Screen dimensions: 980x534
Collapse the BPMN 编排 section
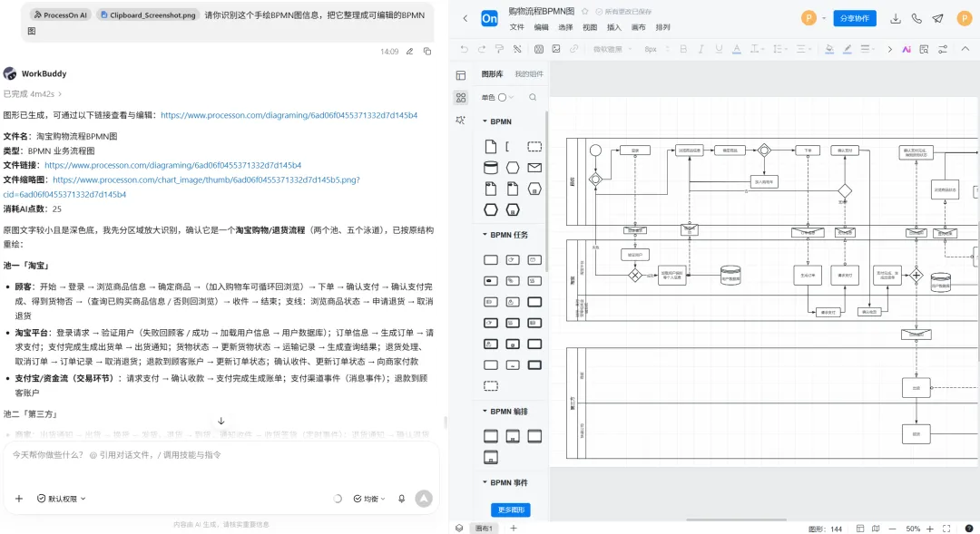tap(485, 412)
